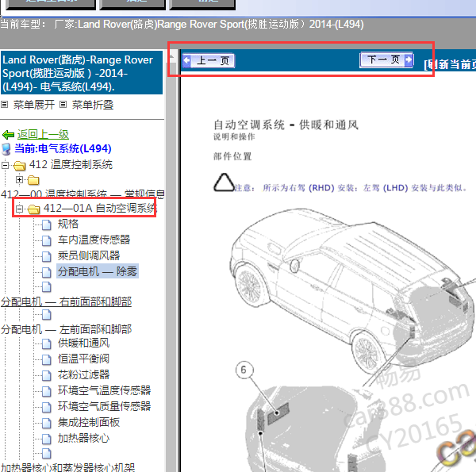Viewport: 476px width, 472px height.
Task: Click page icon next to 乘员侧调风器
Action: coord(47,256)
